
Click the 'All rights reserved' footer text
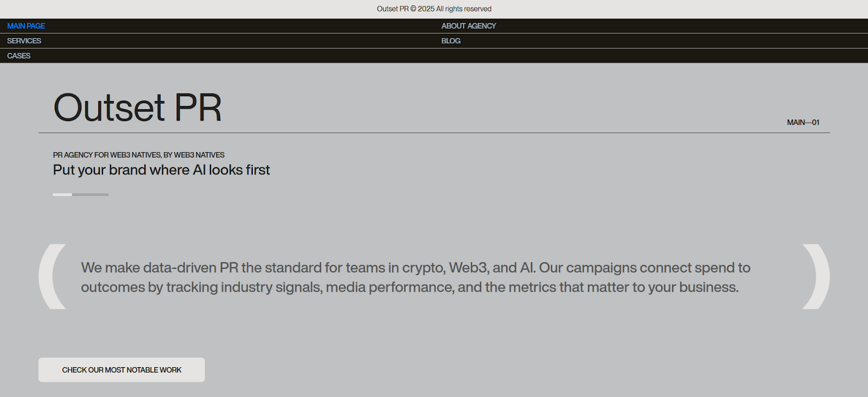click(464, 9)
